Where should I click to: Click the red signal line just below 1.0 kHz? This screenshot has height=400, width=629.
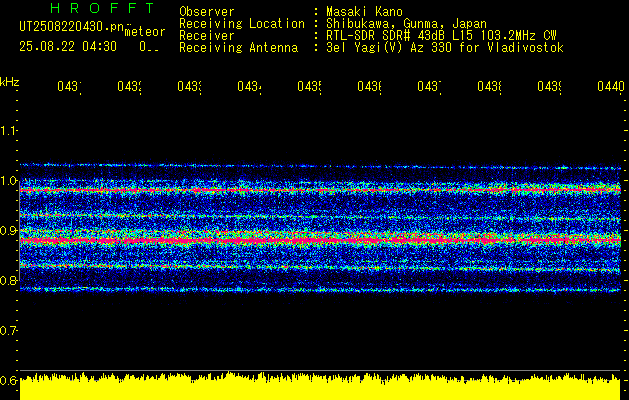[320, 189]
